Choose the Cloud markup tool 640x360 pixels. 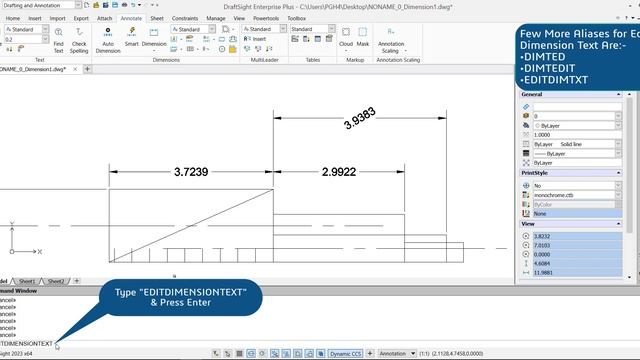[346, 37]
